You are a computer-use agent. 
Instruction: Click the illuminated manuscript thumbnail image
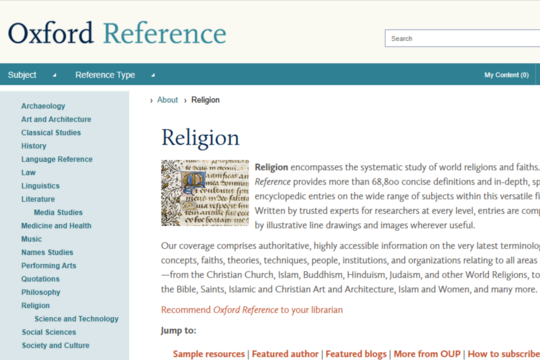(205, 193)
